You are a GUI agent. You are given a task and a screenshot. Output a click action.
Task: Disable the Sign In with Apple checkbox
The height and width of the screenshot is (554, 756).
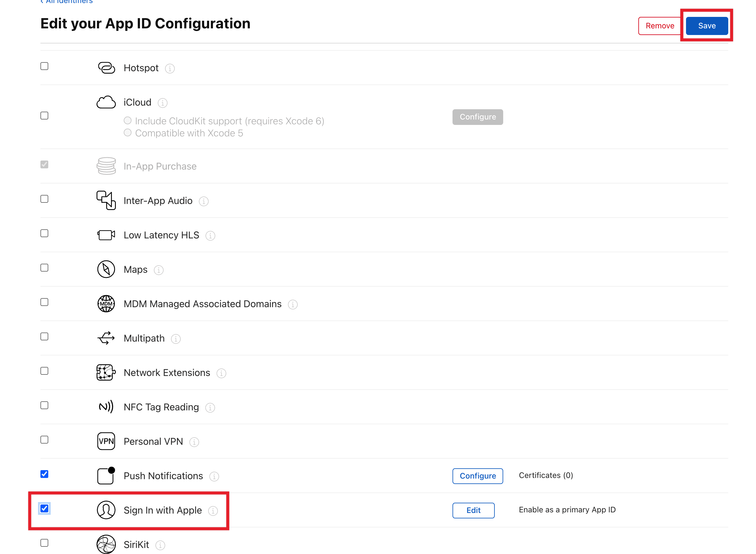pos(44,508)
